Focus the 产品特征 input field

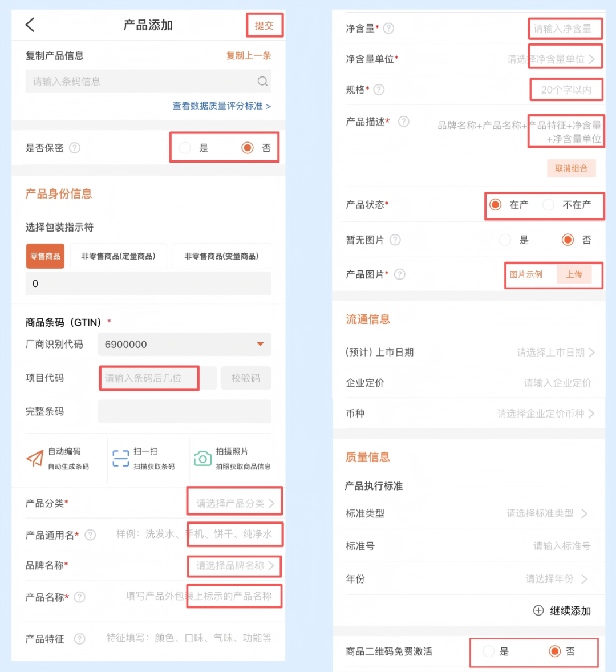point(189,638)
